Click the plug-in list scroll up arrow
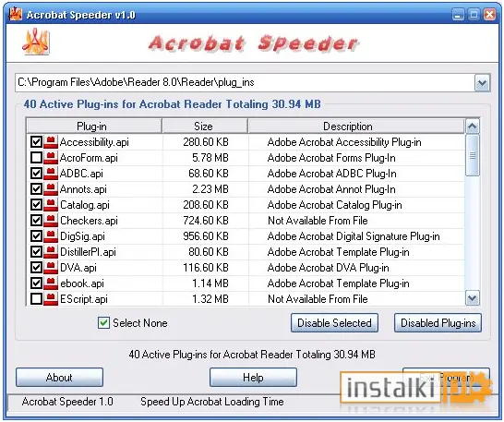Image resolution: width=504 pixels, height=422 pixels. coord(473,127)
